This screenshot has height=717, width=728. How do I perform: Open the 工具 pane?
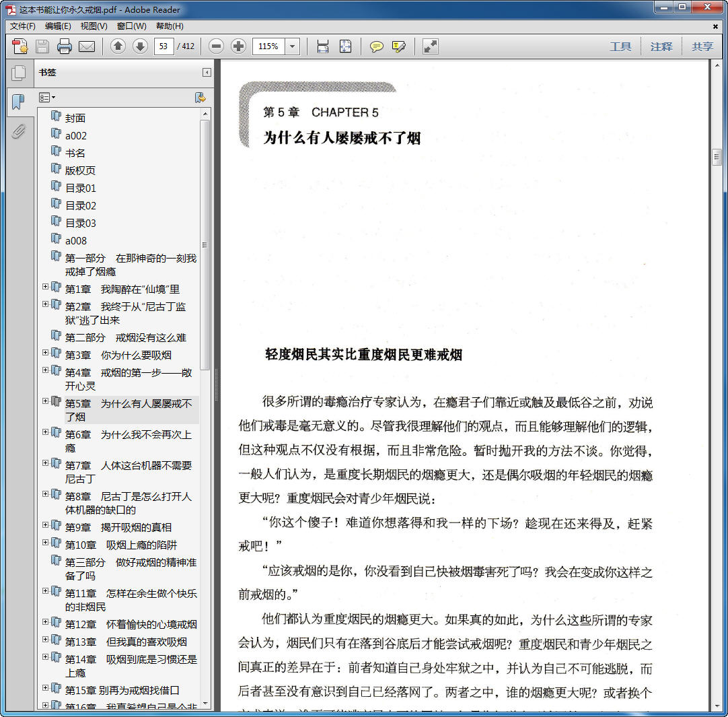pos(620,46)
